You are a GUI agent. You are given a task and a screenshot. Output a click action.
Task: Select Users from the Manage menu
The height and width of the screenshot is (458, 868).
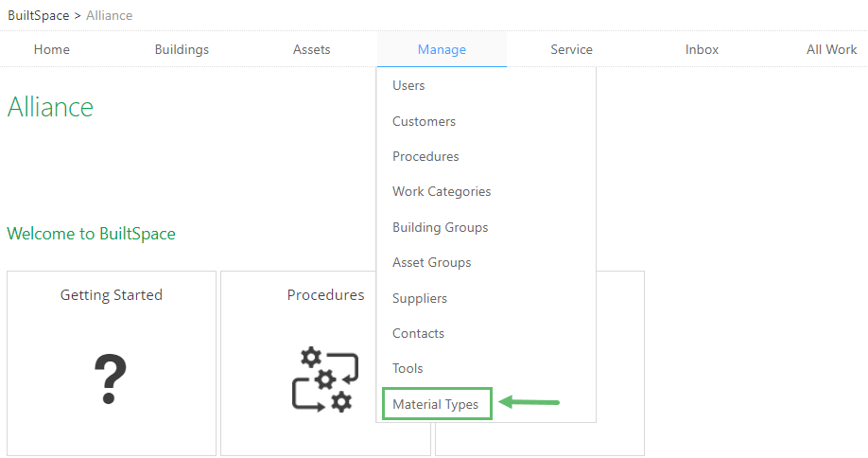408,85
